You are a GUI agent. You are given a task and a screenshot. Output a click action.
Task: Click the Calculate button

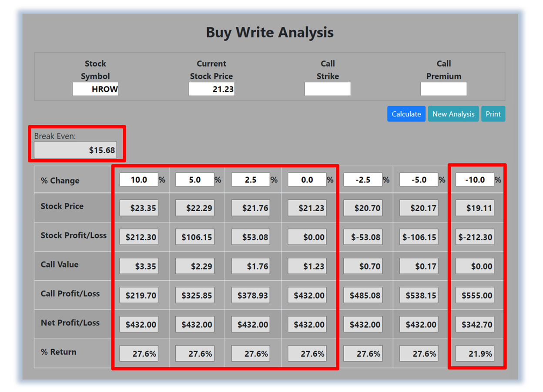point(406,114)
